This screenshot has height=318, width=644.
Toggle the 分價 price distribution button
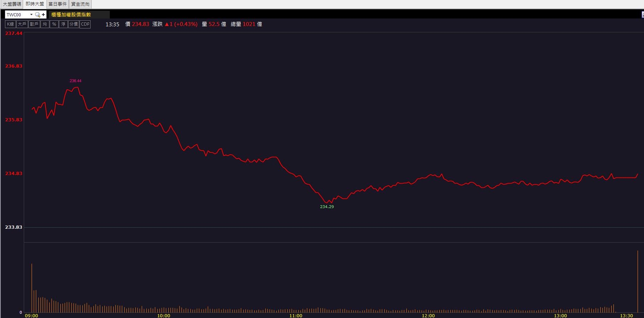coord(74,24)
